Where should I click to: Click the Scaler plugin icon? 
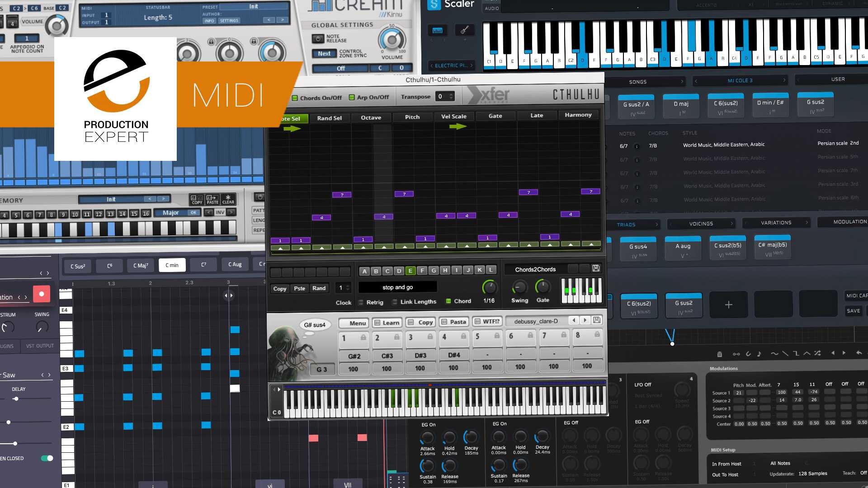tap(430, 4)
